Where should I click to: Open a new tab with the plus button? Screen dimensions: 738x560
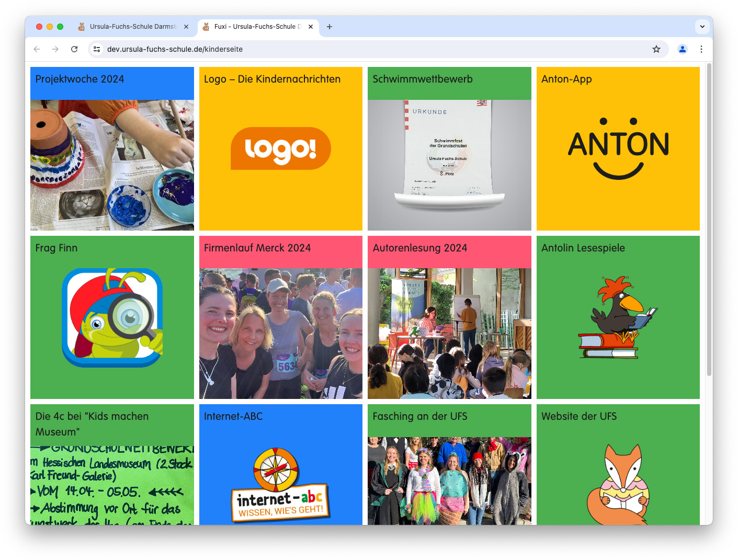330,27
